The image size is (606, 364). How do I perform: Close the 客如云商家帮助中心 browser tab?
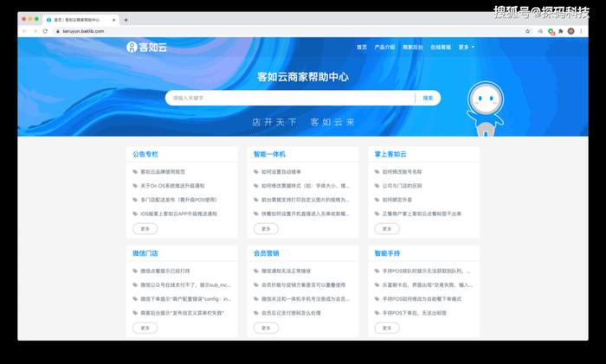pos(114,20)
